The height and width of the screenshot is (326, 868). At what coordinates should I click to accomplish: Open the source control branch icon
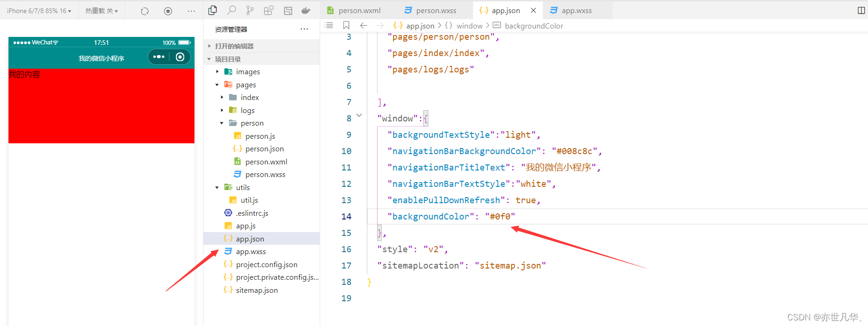coord(250,10)
